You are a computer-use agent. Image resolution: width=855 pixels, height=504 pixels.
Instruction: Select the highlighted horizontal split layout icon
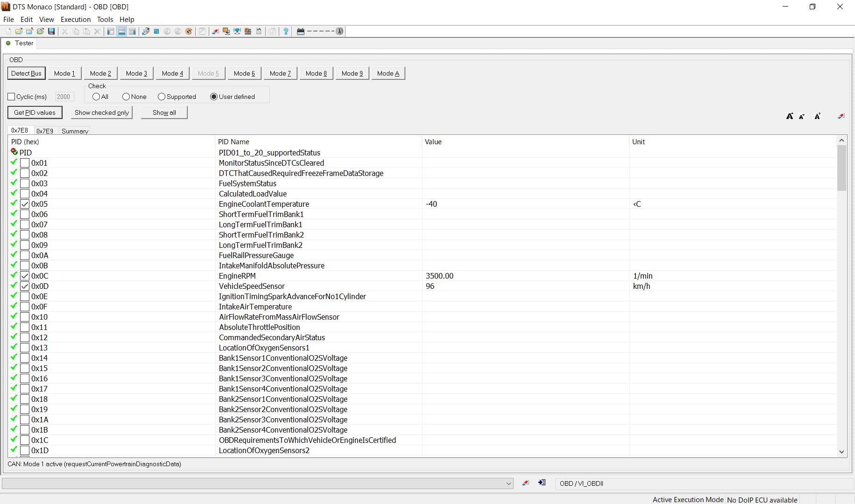tap(121, 31)
